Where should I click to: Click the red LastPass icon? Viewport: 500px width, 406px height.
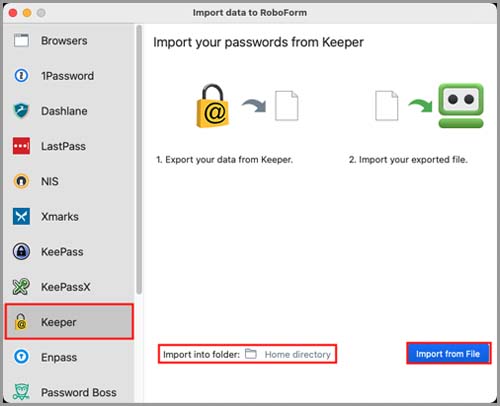(21, 146)
